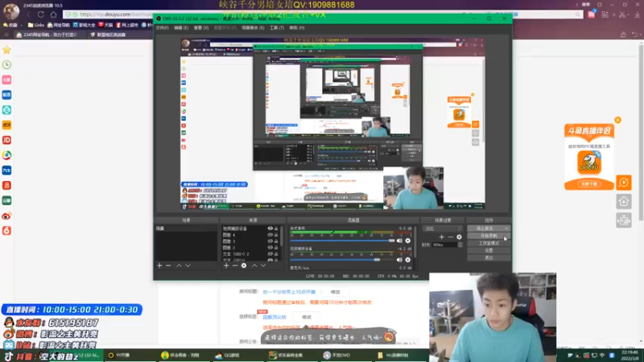Add a new scene with the plus icon
This screenshot has height=362, width=644.
point(159,265)
